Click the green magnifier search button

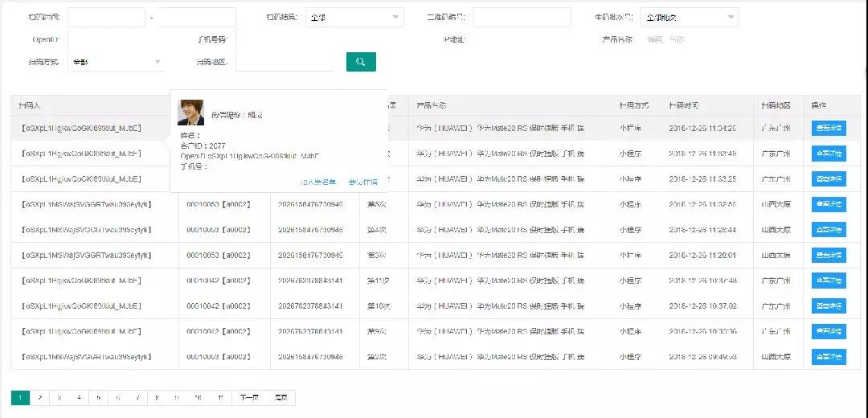[x=361, y=62]
